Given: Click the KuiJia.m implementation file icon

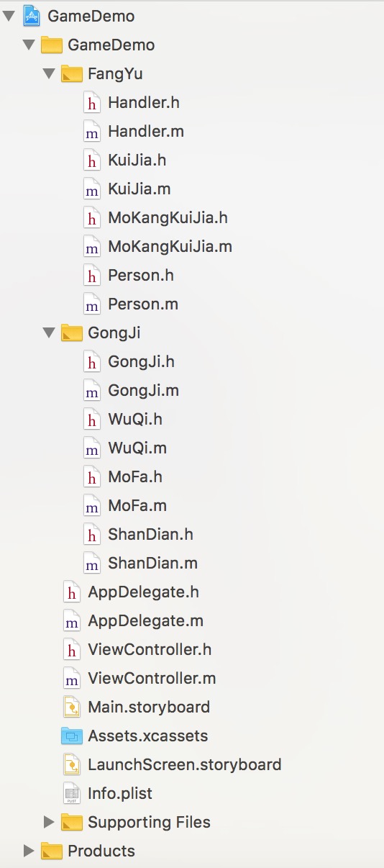Looking at the screenshot, I should click(x=91, y=189).
